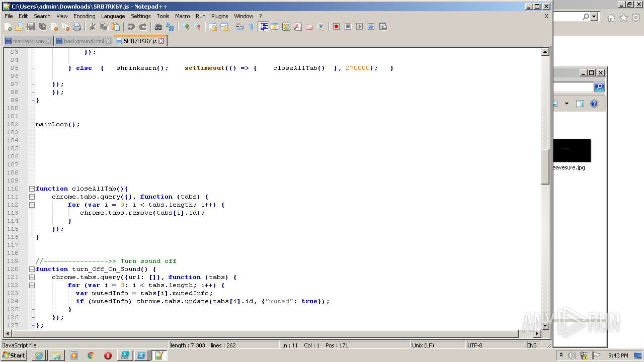Open user-defined language dialog icon

(x=275, y=27)
